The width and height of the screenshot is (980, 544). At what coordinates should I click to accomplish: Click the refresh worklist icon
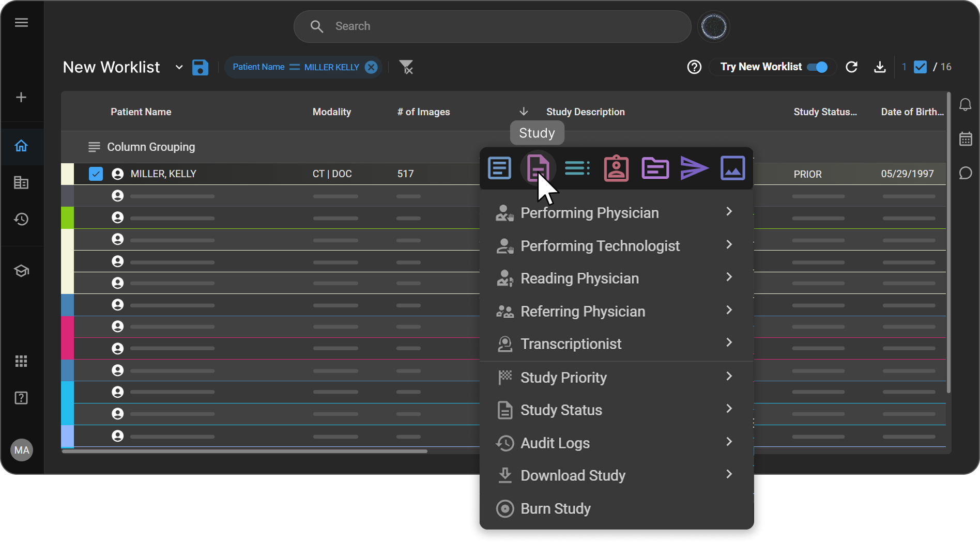click(x=851, y=67)
